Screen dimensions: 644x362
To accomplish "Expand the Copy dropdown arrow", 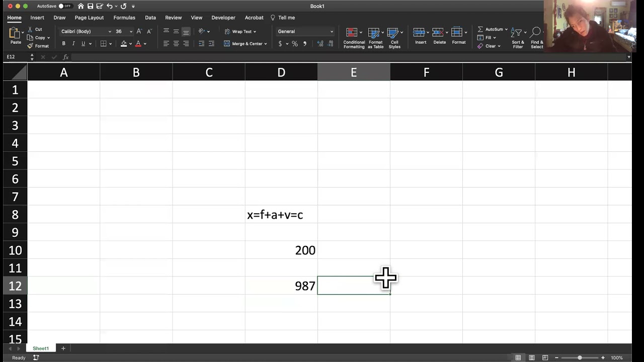I will tap(48, 38).
